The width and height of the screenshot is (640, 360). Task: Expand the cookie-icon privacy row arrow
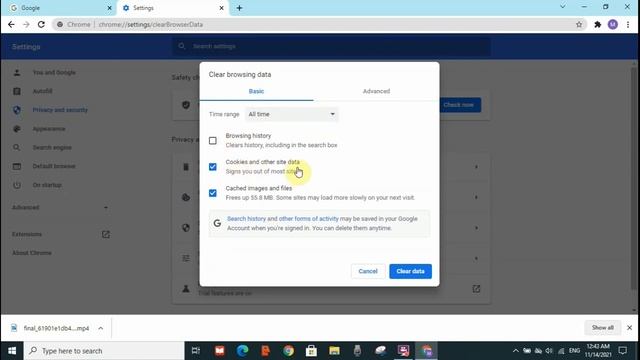(x=476, y=198)
